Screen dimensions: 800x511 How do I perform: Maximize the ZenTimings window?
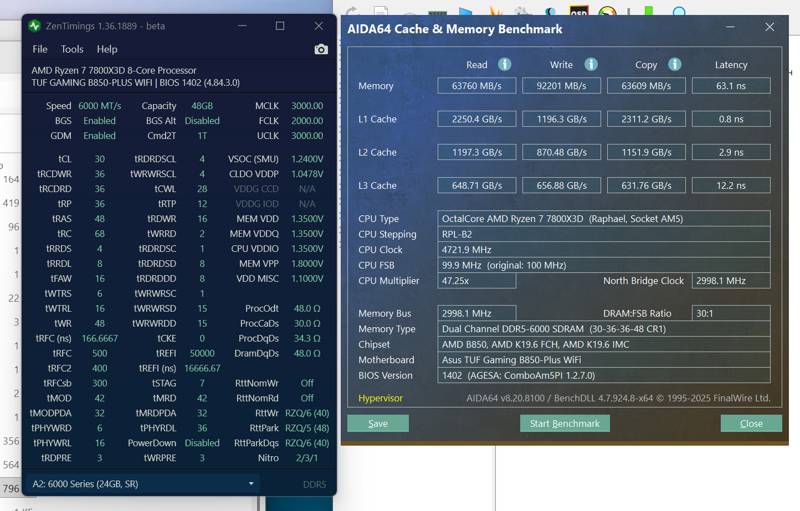tap(280, 26)
